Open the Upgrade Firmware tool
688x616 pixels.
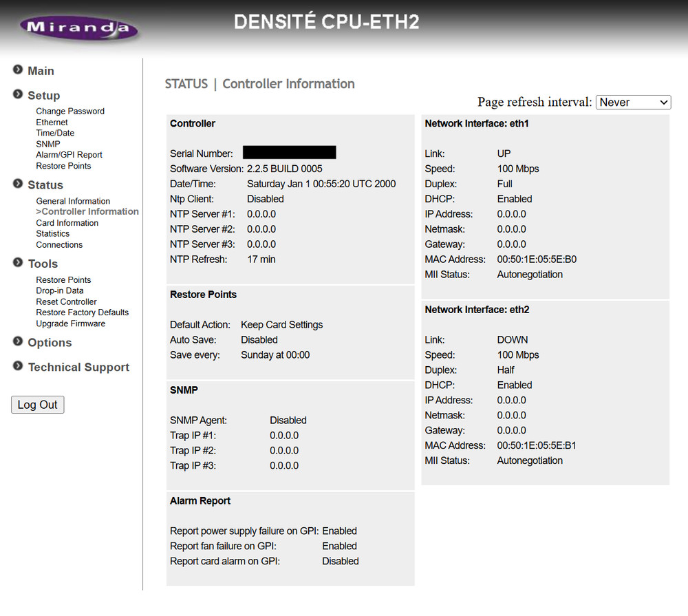click(70, 323)
